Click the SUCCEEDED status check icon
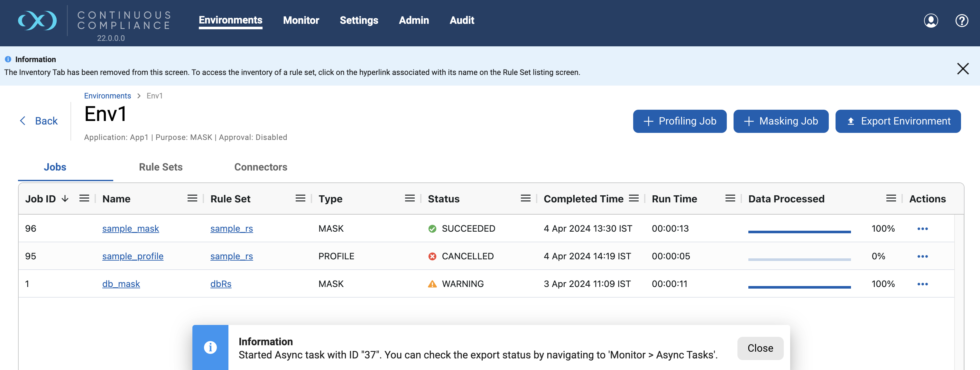980x370 pixels. 432,228
